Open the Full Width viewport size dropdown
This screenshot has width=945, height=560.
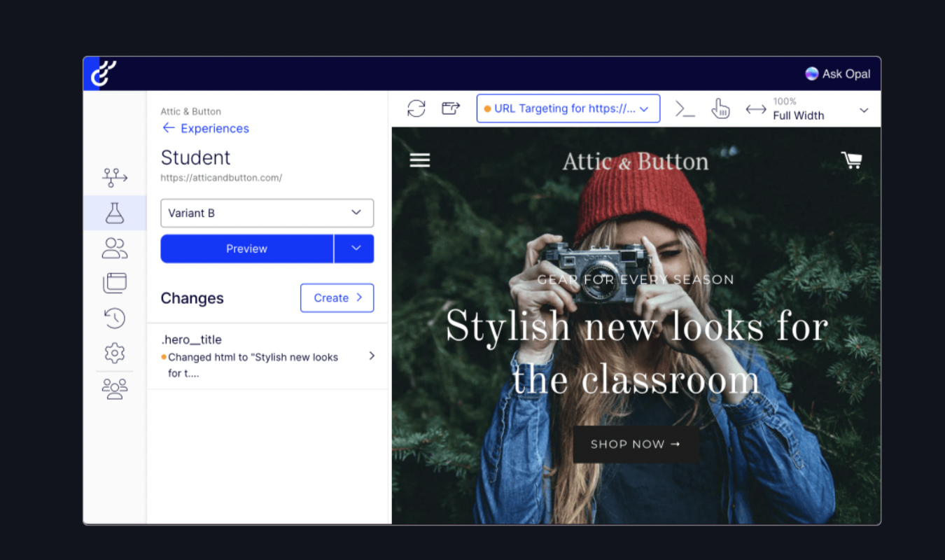[820, 109]
